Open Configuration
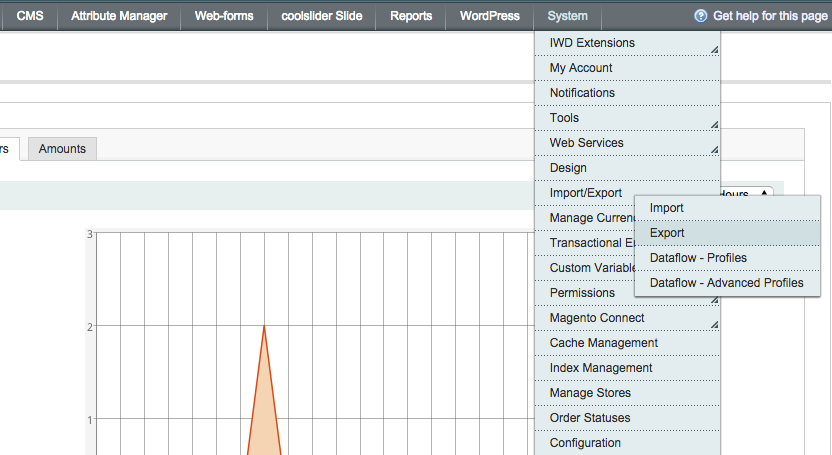The height and width of the screenshot is (455, 832). (627, 443)
